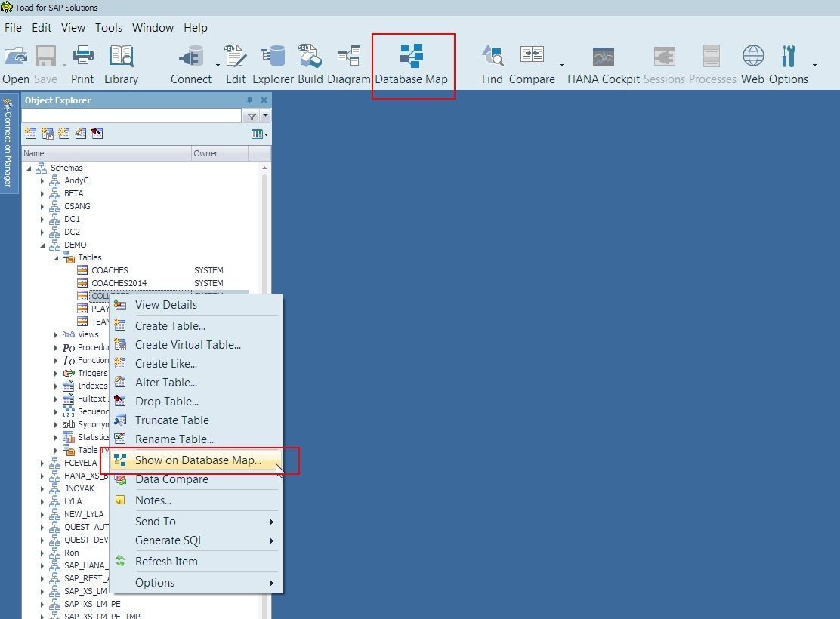The width and height of the screenshot is (840, 619).
Task: Open the Compare toolbar tool
Action: (532, 64)
